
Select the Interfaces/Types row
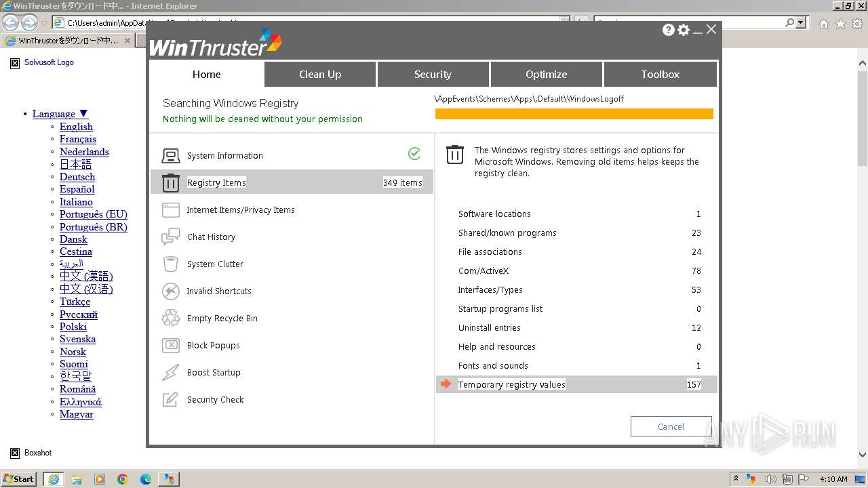(x=576, y=289)
